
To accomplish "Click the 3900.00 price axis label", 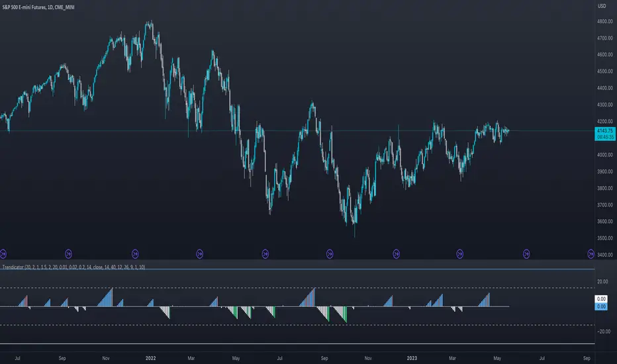I will [605, 171].
